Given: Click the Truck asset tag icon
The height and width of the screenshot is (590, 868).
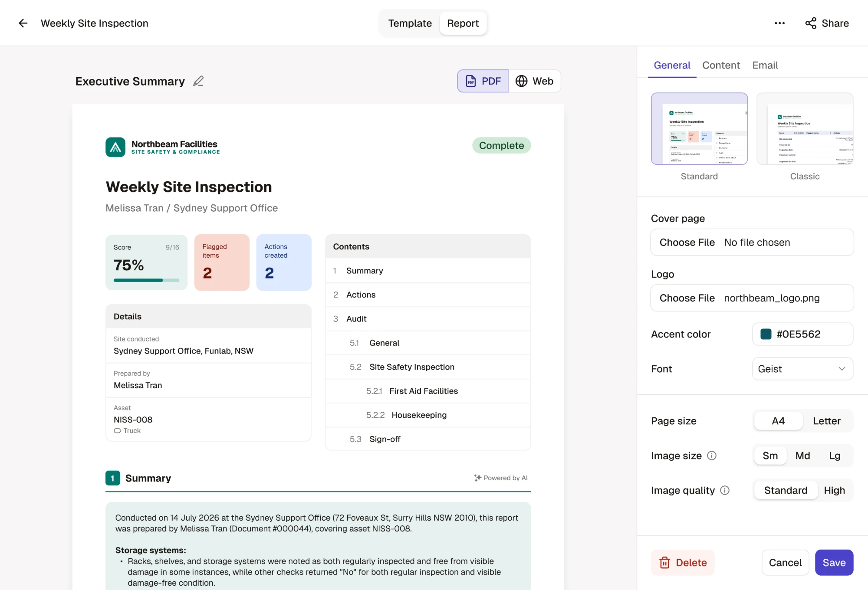Looking at the screenshot, I should 118,431.
